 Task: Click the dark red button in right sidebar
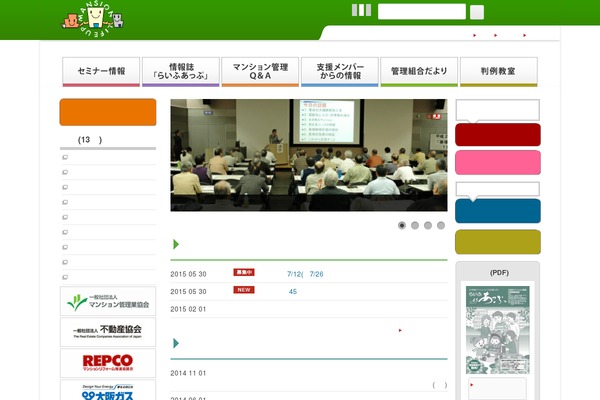coord(498,135)
